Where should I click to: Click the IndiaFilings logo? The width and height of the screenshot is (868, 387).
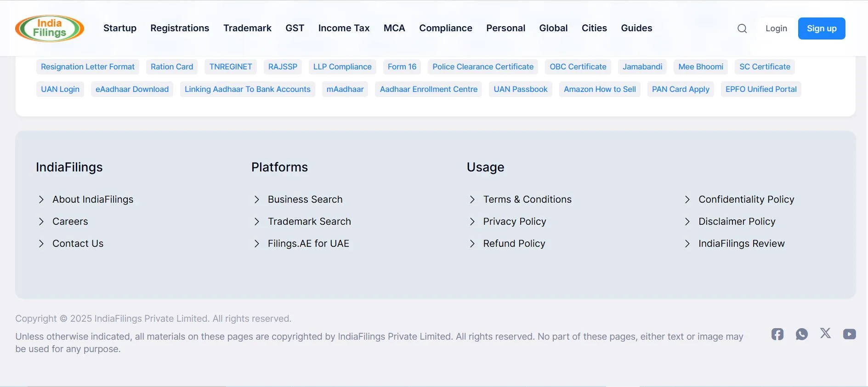pos(50,28)
